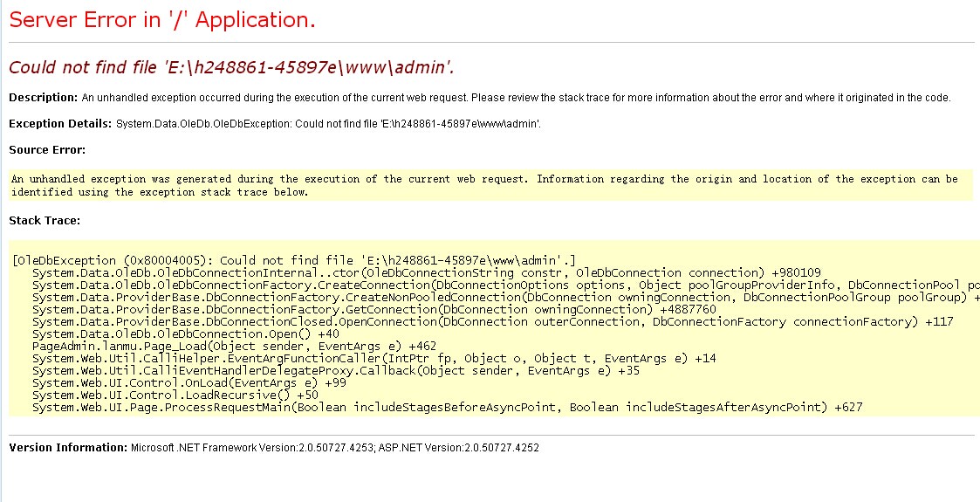Image resolution: width=980 pixels, height=502 pixels.
Task: Click the 'DbConnectionClosed.OpenConnection' stack trace line
Action: 492,321
